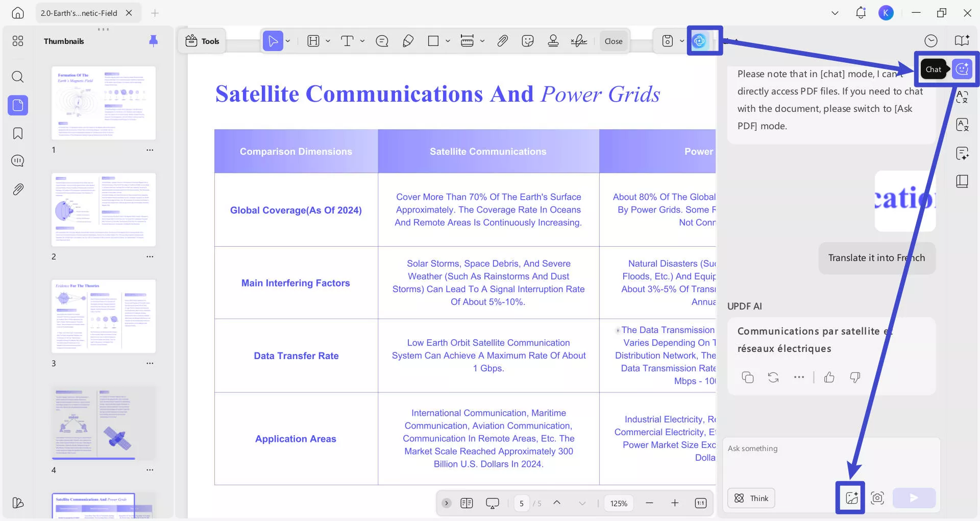The image size is (980, 521).
Task: Click the zoom in plus button
Action: coord(674,503)
